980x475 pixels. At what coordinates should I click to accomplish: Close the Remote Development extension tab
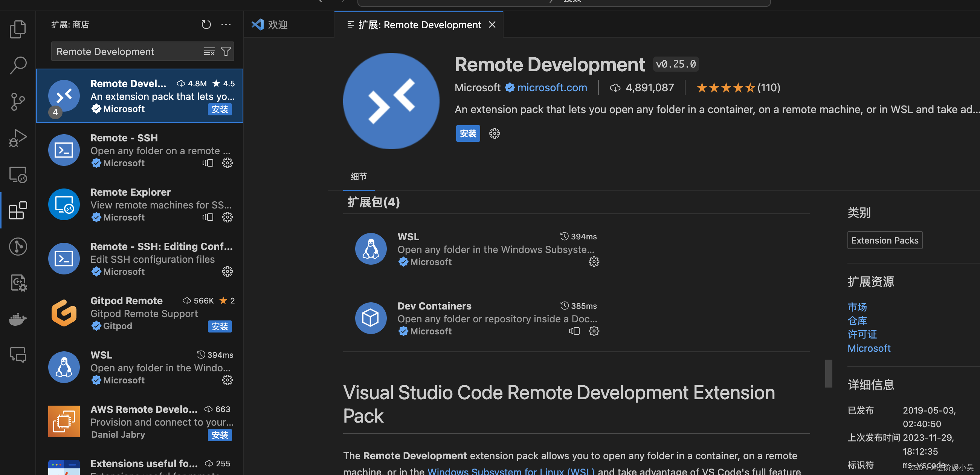[x=492, y=25]
